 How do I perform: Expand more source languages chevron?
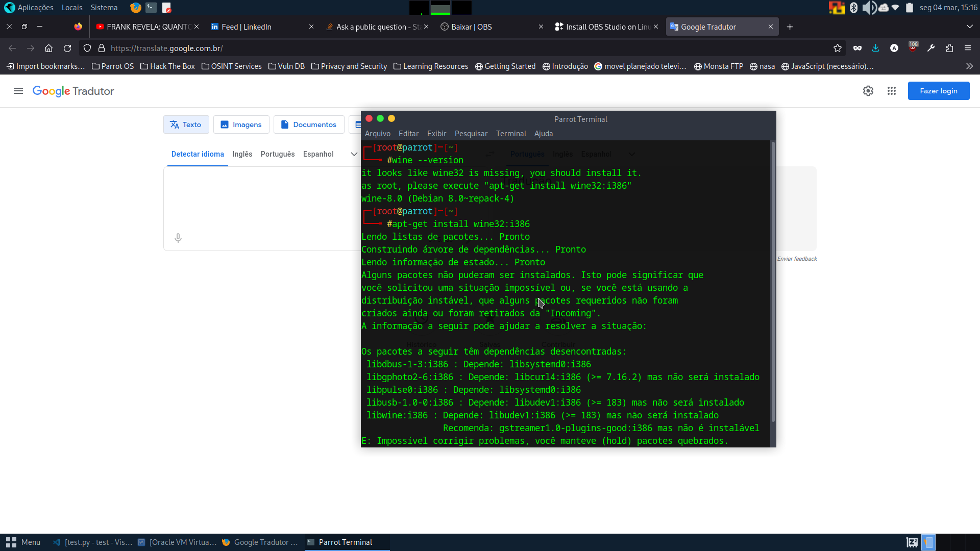(x=354, y=154)
